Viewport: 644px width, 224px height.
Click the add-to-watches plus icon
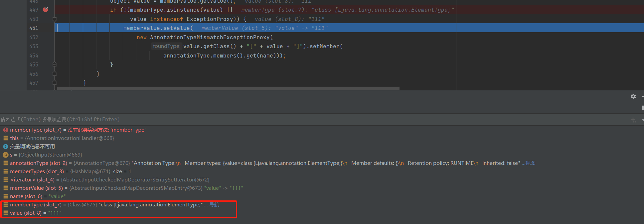click(633, 120)
